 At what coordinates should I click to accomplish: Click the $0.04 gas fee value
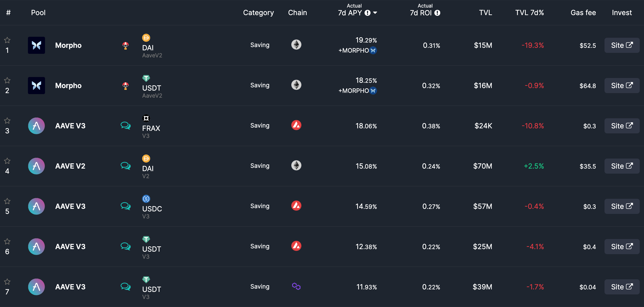[x=588, y=287]
